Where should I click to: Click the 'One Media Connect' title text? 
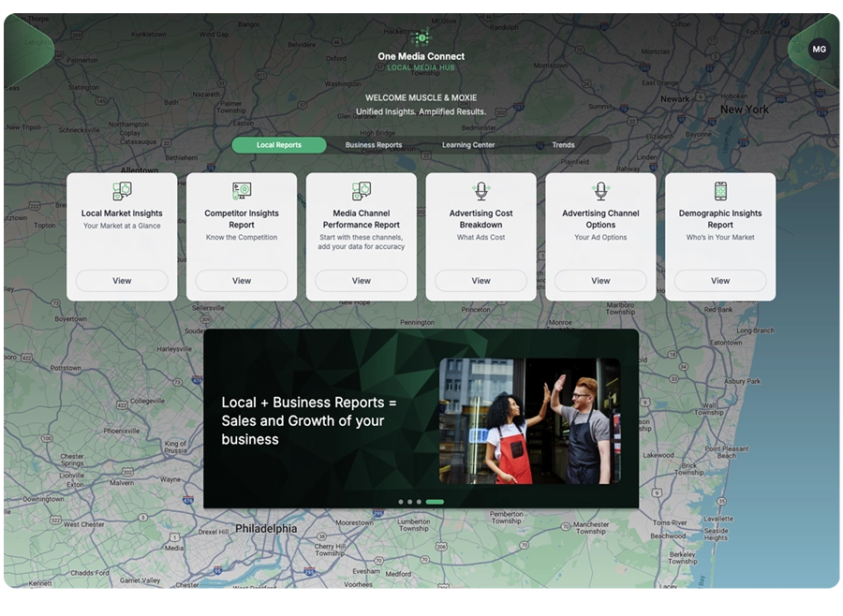click(421, 56)
